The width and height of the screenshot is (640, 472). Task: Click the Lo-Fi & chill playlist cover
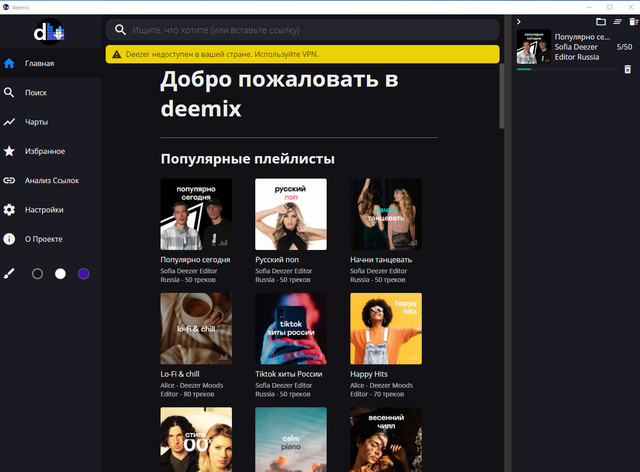click(x=196, y=328)
